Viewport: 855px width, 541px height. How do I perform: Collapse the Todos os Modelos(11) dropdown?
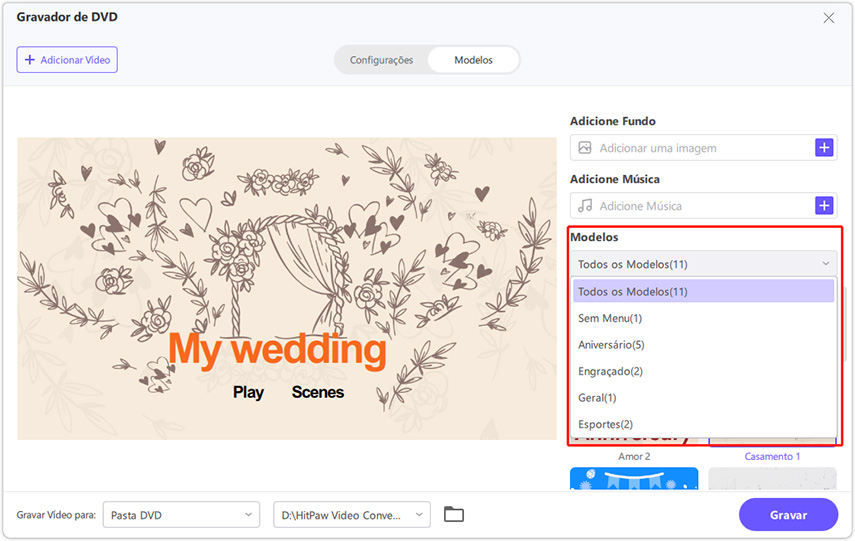[x=703, y=264]
